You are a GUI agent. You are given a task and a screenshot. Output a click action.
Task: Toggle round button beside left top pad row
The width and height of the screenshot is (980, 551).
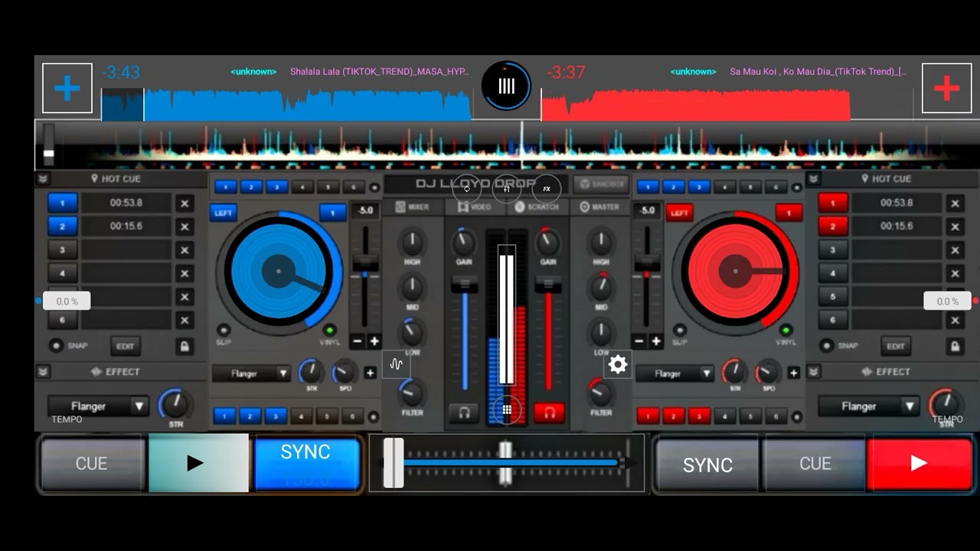click(x=374, y=187)
